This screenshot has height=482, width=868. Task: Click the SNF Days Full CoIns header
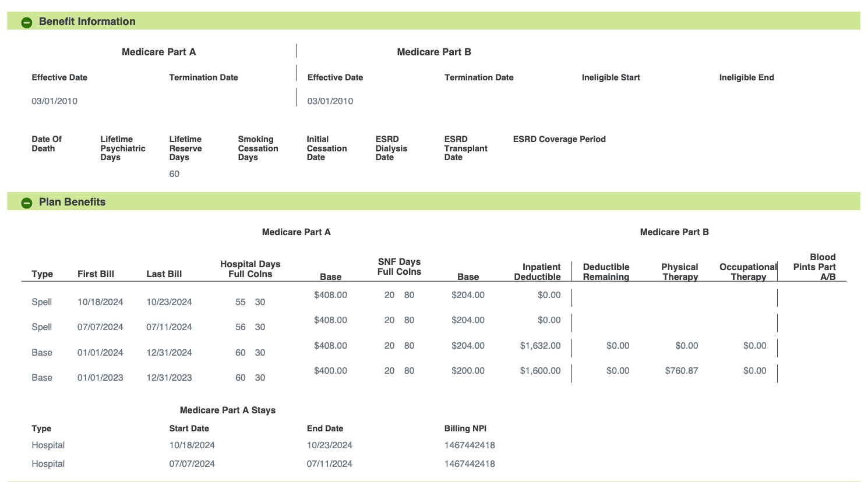(399, 267)
